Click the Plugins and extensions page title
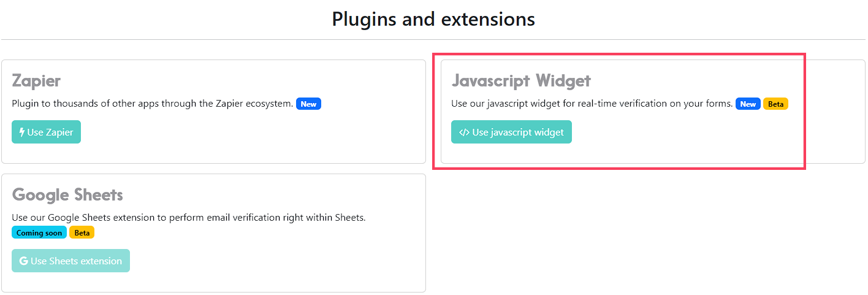The height and width of the screenshot is (295, 868). pyautogui.click(x=433, y=19)
